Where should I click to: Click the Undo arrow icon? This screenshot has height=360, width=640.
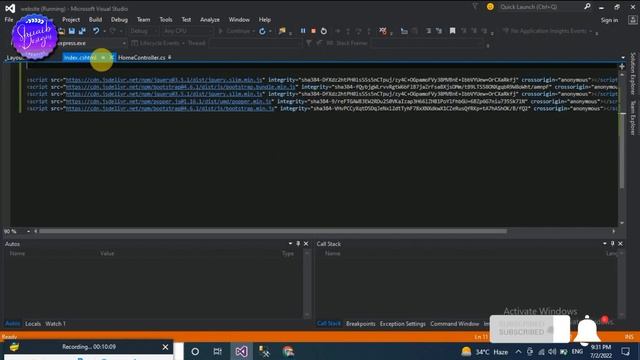click(x=96, y=31)
